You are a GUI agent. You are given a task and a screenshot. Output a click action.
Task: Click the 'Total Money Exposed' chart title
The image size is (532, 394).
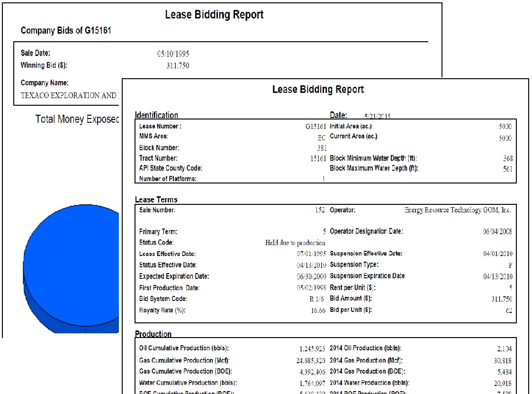pos(77,119)
